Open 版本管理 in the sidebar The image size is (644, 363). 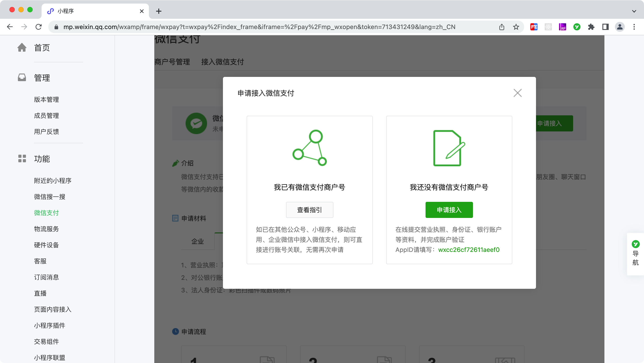point(46,99)
